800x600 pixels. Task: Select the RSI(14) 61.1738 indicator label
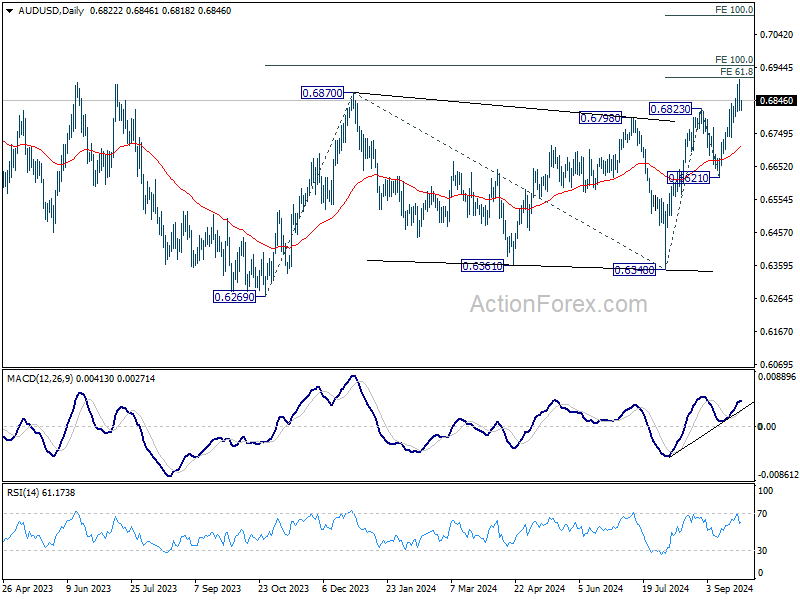(41, 493)
